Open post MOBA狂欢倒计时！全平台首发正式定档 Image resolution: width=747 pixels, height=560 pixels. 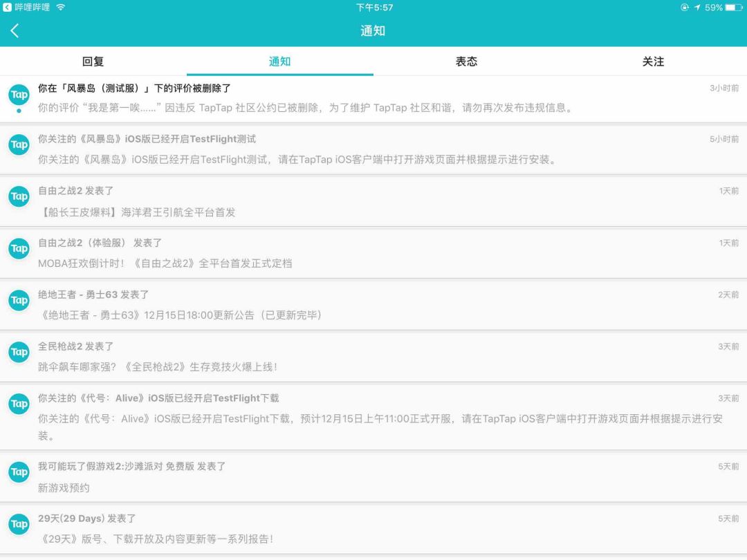click(165, 264)
